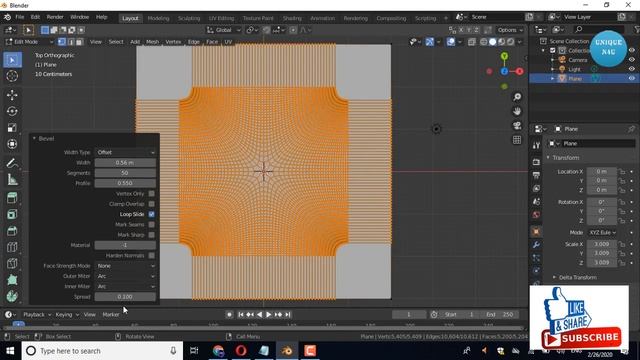
Task: Open Face Strength Mode dropdown
Action: click(x=125, y=266)
